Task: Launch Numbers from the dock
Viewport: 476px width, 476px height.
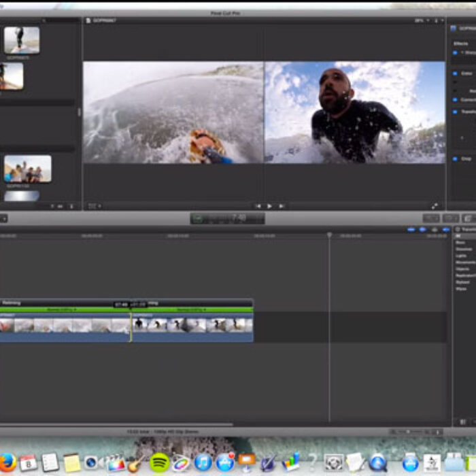Action: pos(291,462)
